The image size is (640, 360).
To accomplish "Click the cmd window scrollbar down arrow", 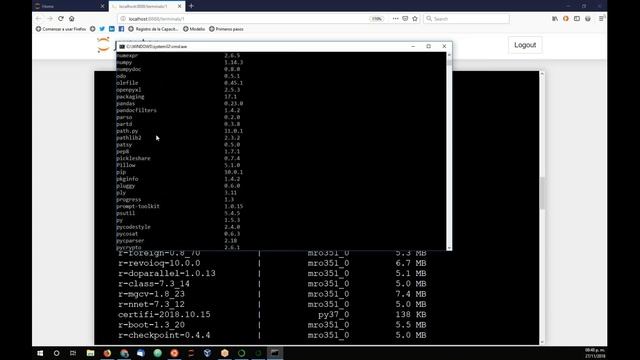I will click(x=449, y=247).
